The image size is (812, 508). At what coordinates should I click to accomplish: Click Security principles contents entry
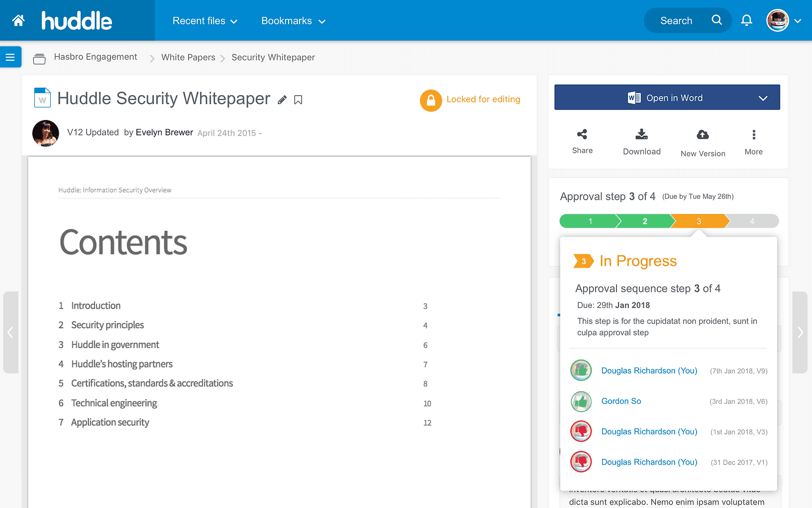[x=107, y=325]
